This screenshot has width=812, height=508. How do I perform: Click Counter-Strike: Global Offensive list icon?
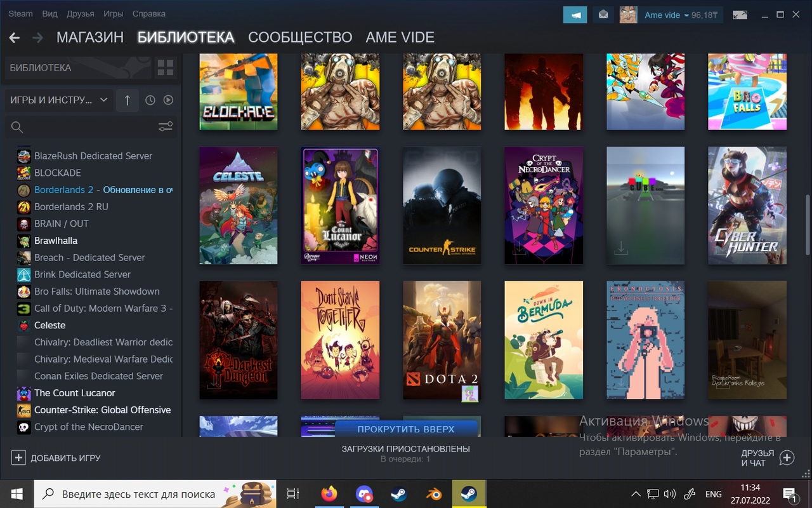(23, 410)
